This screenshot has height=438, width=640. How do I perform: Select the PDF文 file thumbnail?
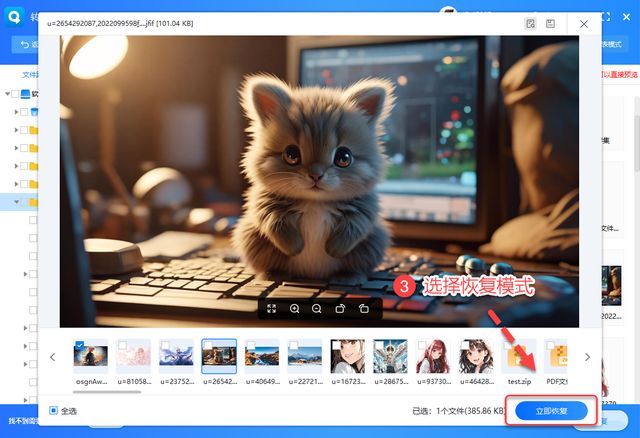point(556,356)
